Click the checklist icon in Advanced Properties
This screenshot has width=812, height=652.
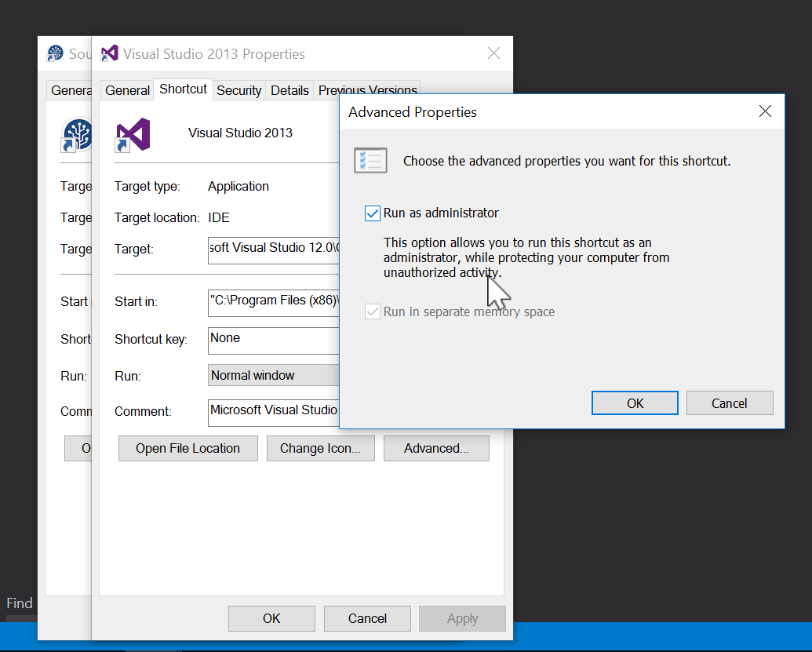point(370,161)
